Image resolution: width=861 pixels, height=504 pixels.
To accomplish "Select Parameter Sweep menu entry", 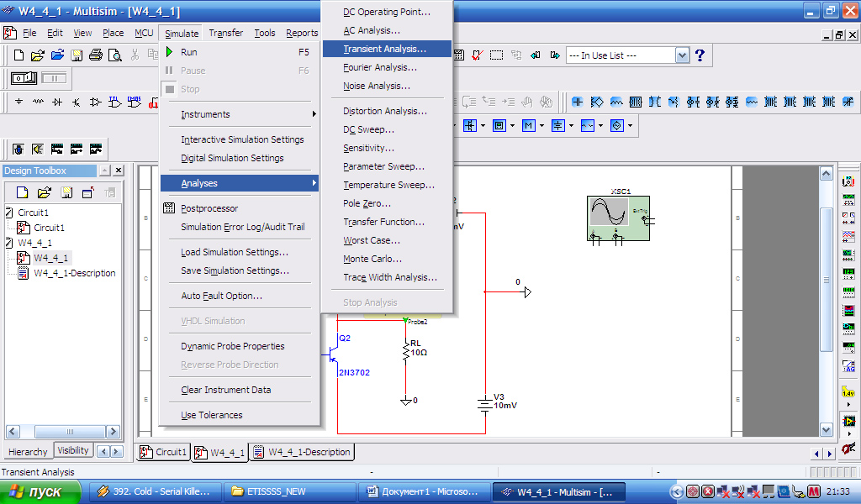I will [387, 166].
